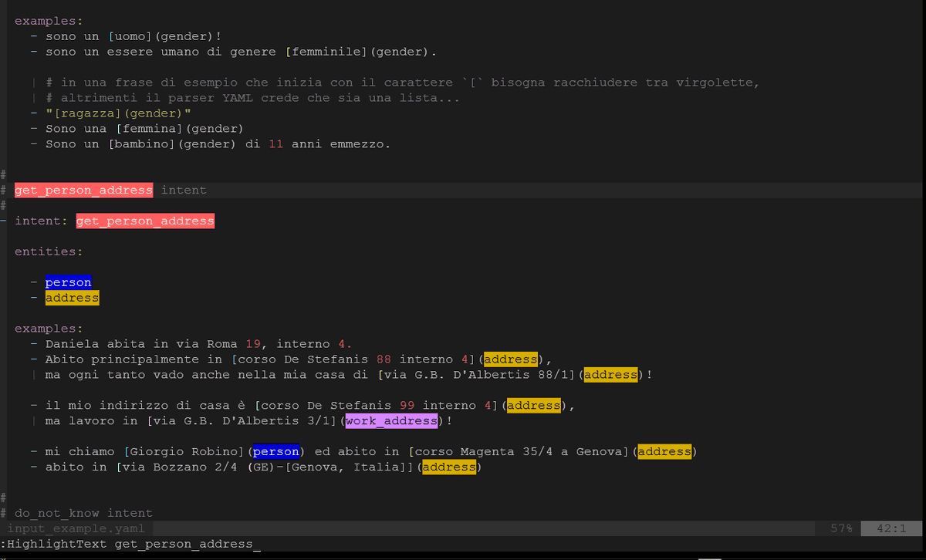The width and height of the screenshot is (926, 560).
Task: Click the input_example.yaml filename in status line
Action: pos(76,528)
